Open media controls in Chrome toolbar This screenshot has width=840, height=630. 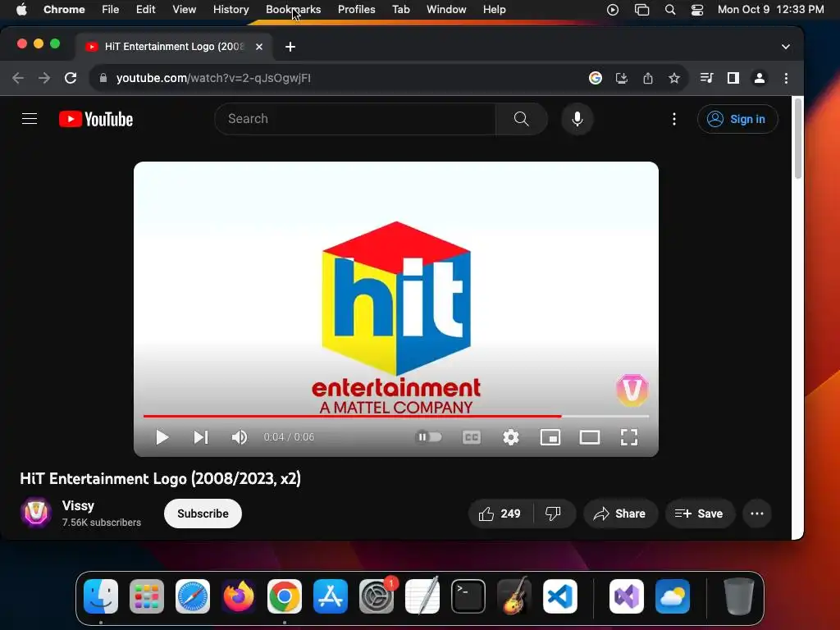click(x=706, y=78)
